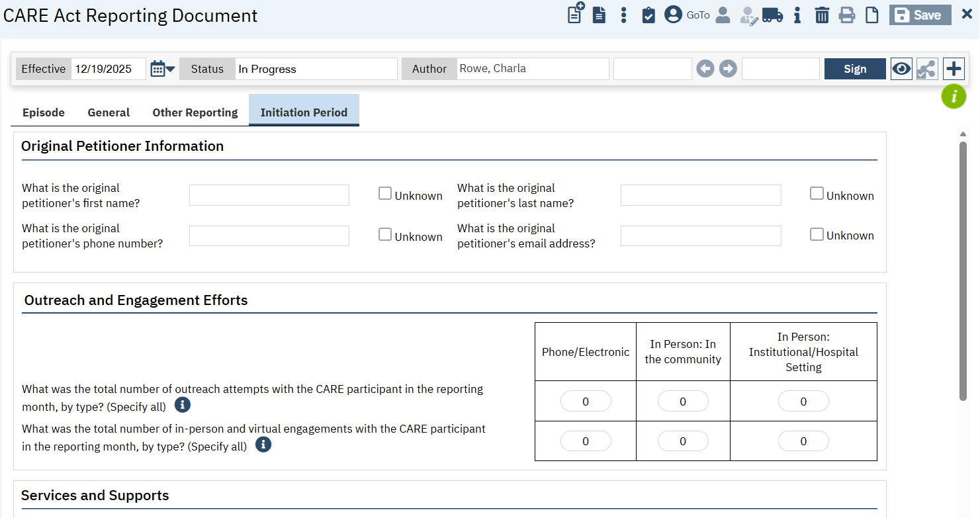This screenshot has width=980, height=518.
Task: Show info tooltip for outreach attempts question
Action: tap(183, 405)
